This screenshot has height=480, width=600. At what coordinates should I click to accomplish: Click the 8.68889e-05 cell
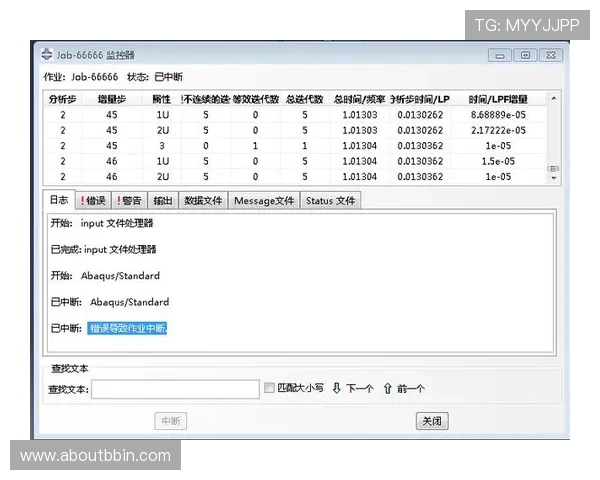(x=498, y=115)
